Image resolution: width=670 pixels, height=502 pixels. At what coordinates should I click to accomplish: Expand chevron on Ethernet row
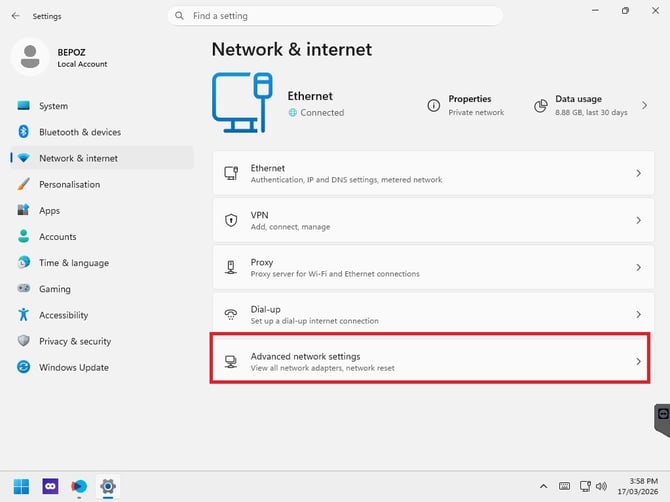click(x=638, y=173)
